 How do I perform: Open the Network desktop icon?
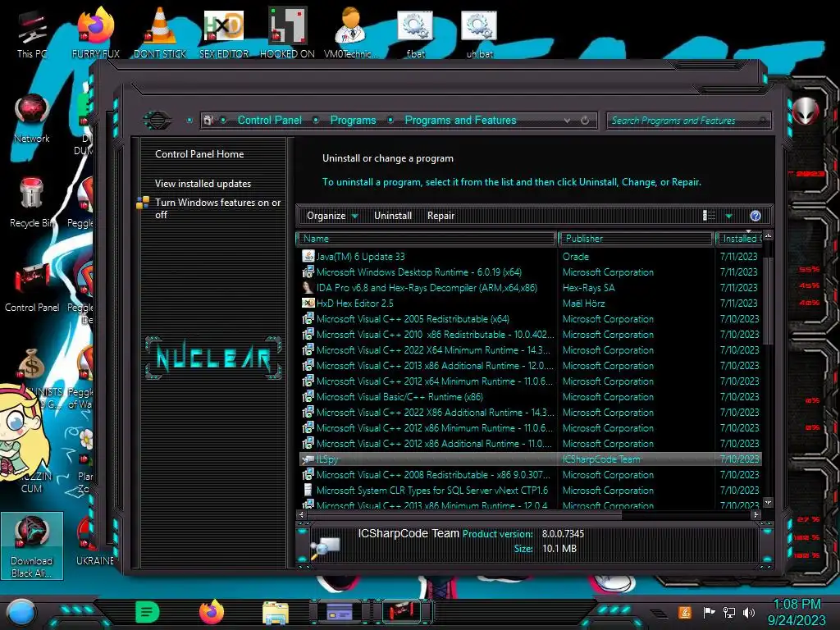32,118
